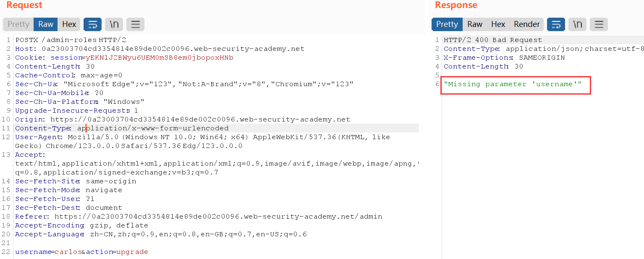Screen dimensions: 644x259
Task: Toggle the \n non-printable characters button in Request
Action: pyautogui.click(x=114, y=24)
